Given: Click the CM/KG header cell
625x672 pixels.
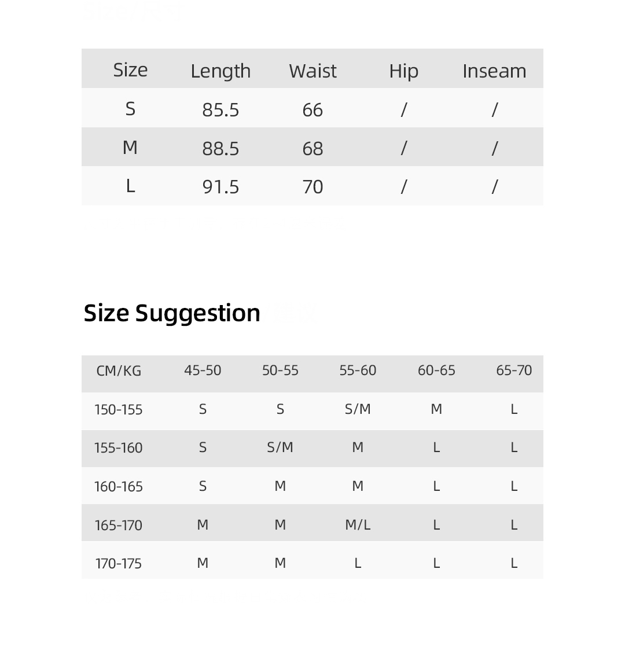Looking at the screenshot, I should click(119, 370).
